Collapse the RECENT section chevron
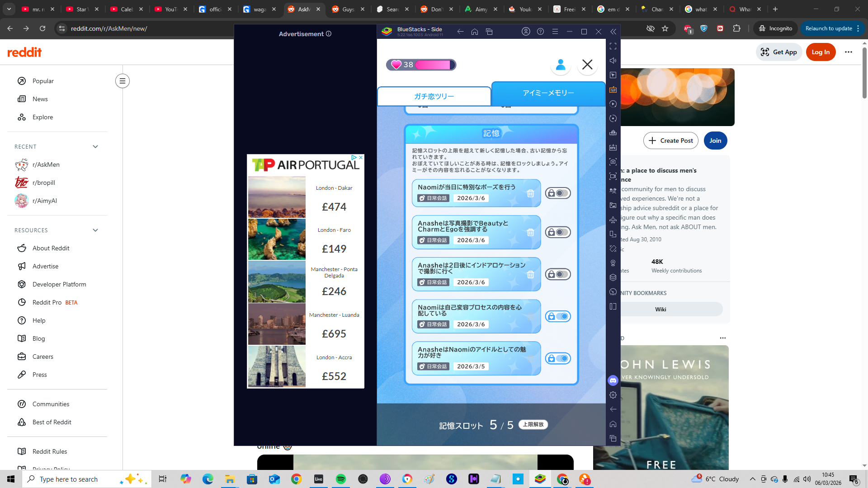The width and height of the screenshot is (868, 488). point(95,146)
